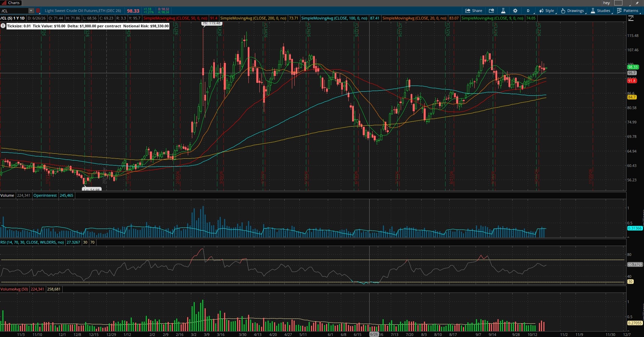The height and width of the screenshot is (337, 644).
Task: Click the Volume label in lower panel
Action: pyautogui.click(x=7, y=195)
